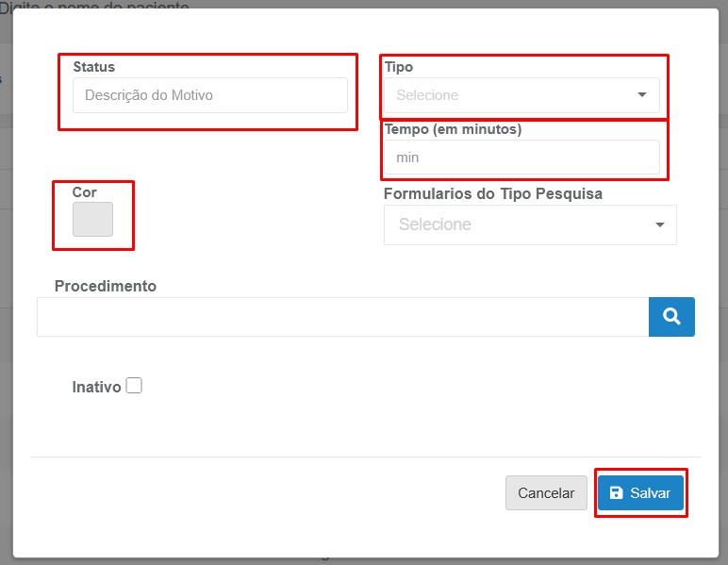Click the Inativo label text
The width and height of the screenshot is (728, 565).
(x=96, y=387)
